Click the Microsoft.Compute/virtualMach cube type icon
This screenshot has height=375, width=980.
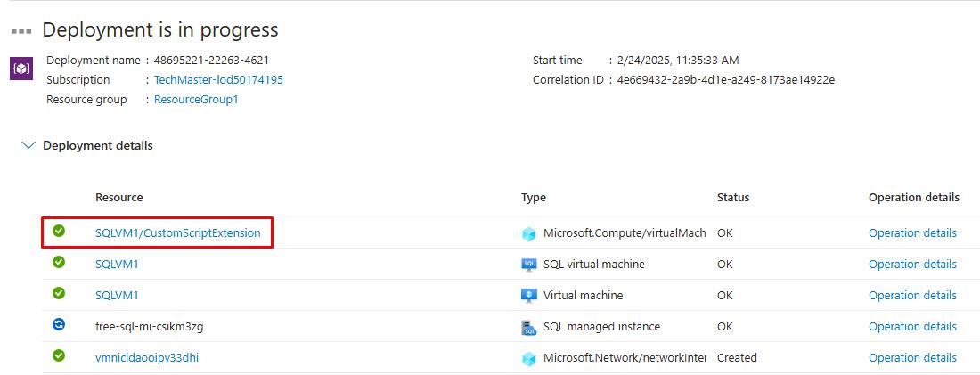[528, 233]
